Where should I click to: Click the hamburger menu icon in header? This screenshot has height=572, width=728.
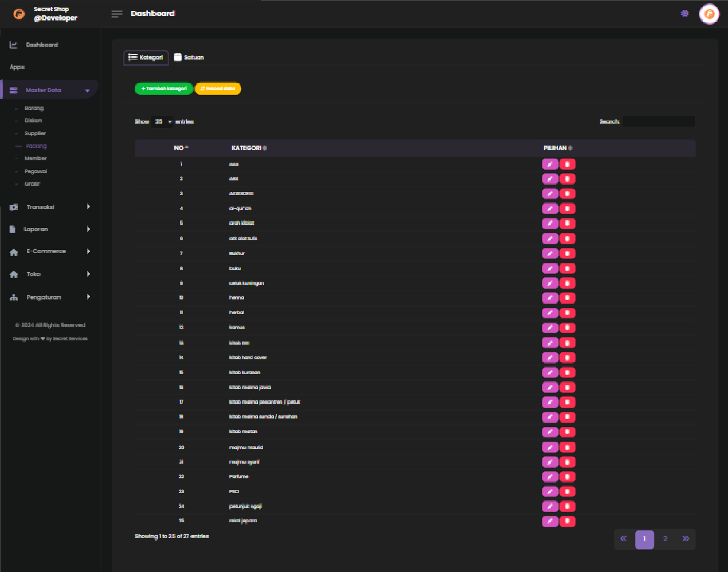tap(117, 14)
